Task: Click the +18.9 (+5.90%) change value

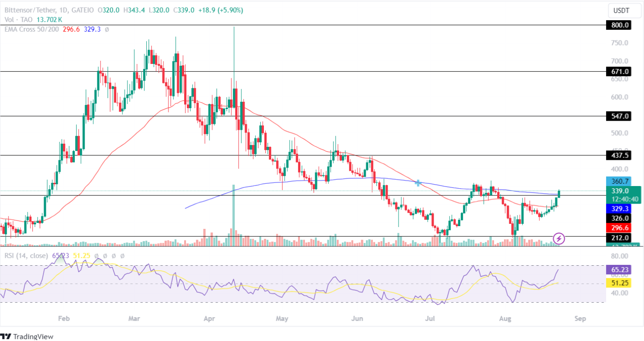Action: [221, 10]
